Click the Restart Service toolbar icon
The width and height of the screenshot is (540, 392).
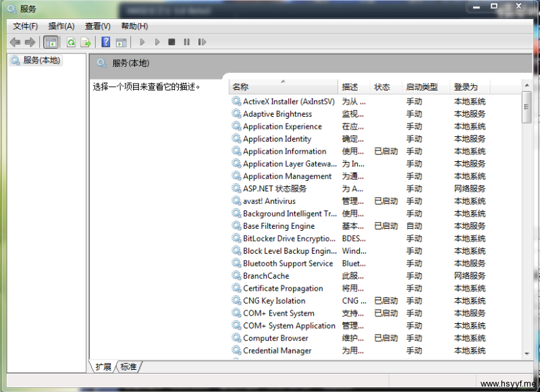tap(202, 42)
